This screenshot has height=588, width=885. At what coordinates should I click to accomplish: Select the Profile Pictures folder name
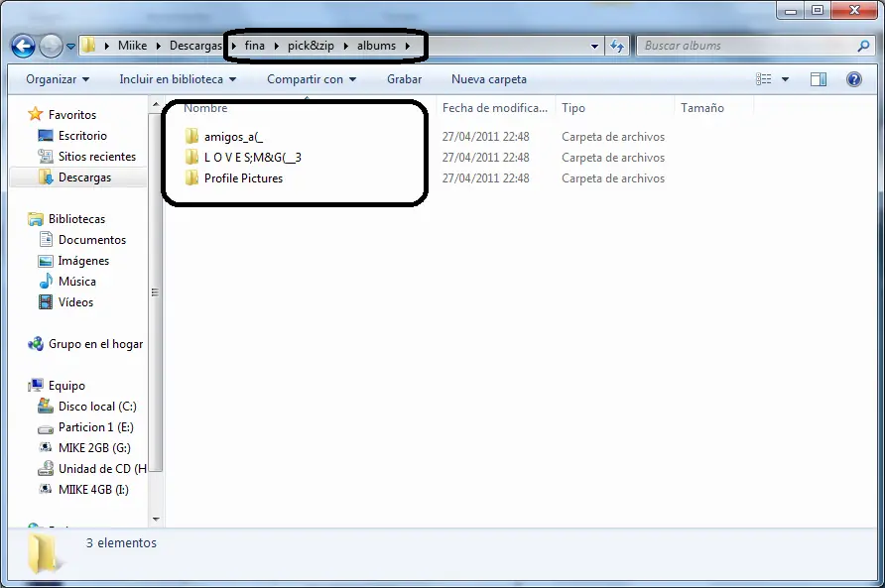point(243,178)
